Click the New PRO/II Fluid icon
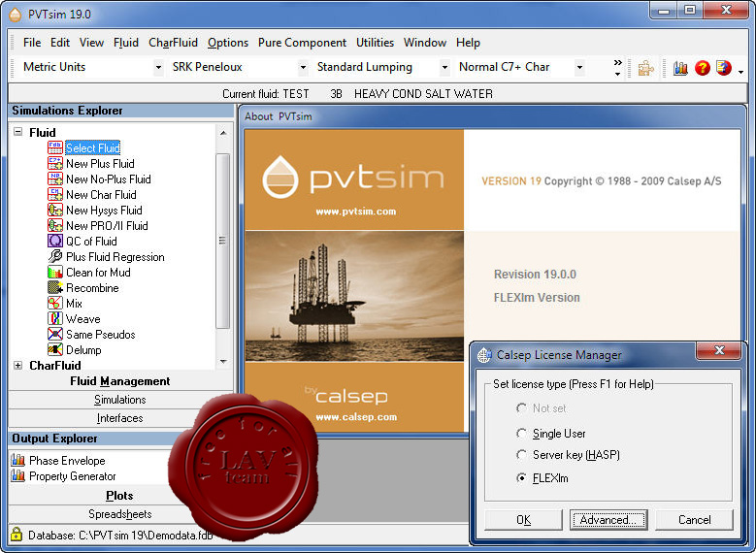756x553 pixels. click(x=55, y=225)
